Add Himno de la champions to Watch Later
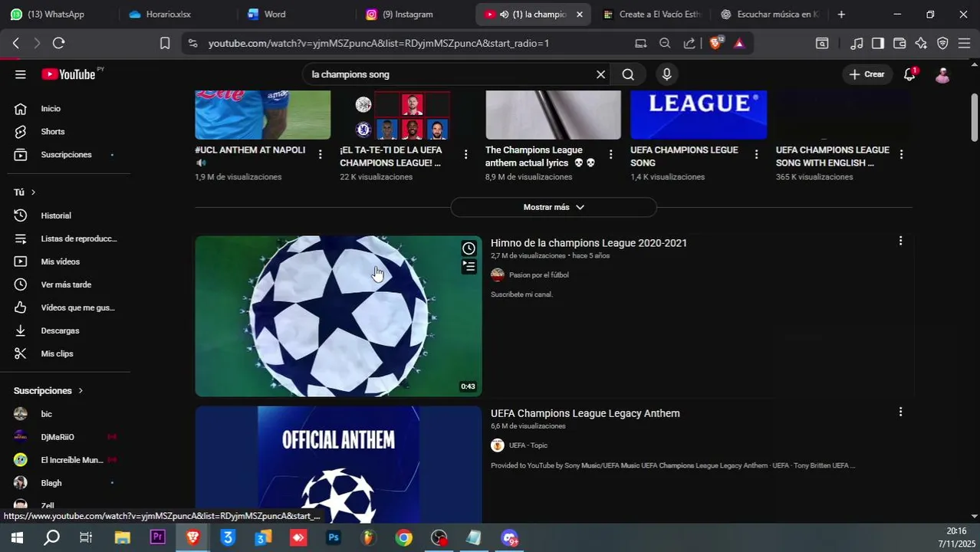 (x=469, y=248)
